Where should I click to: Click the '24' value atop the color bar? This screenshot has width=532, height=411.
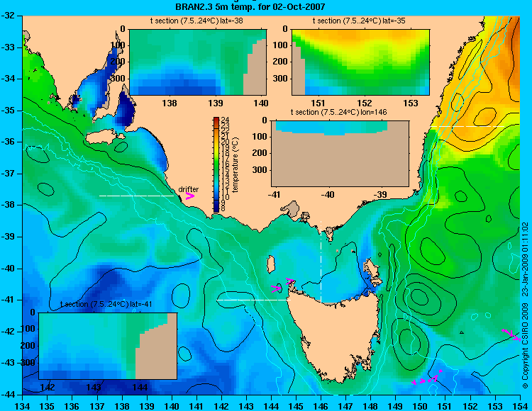tap(225, 120)
